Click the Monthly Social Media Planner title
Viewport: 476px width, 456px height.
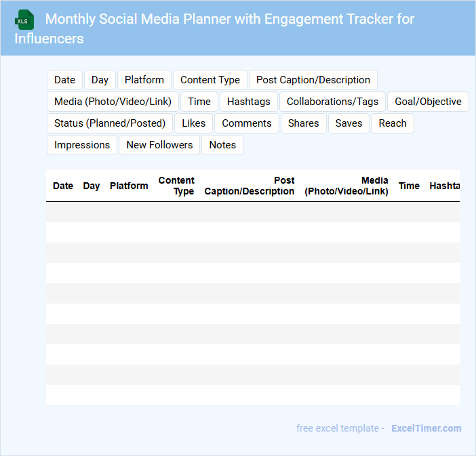pos(214,28)
